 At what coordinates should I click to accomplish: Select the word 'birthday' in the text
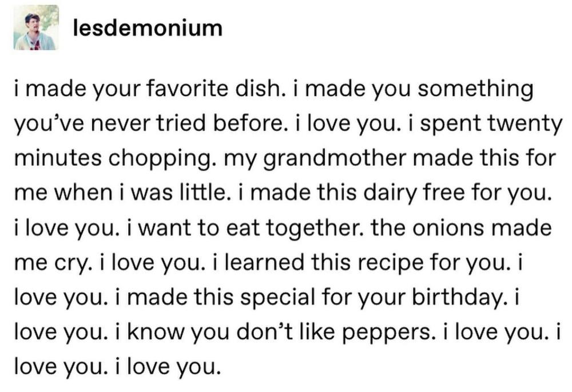(x=458, y=297)
